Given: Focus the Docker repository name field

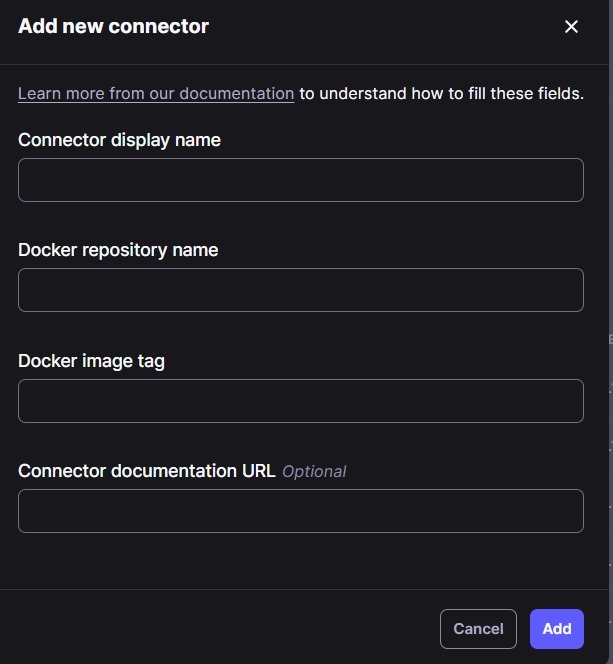Looking at the screenshot, I should coord(300,290).
